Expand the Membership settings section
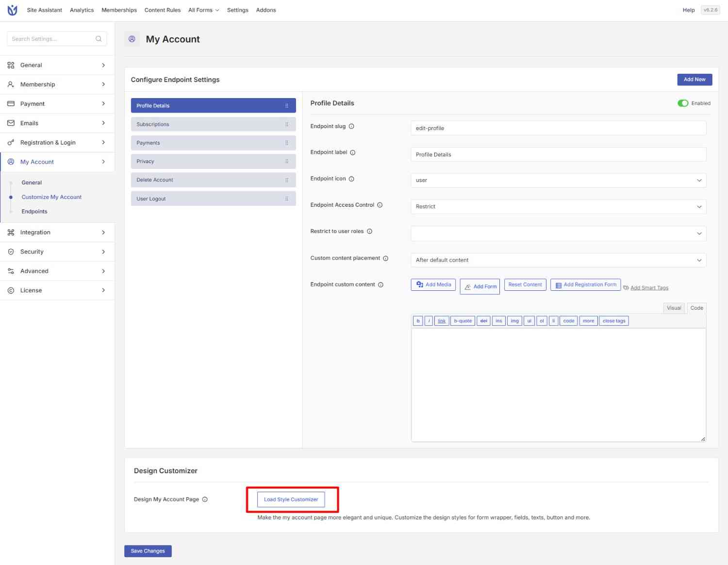 click(x=57, y=84)
